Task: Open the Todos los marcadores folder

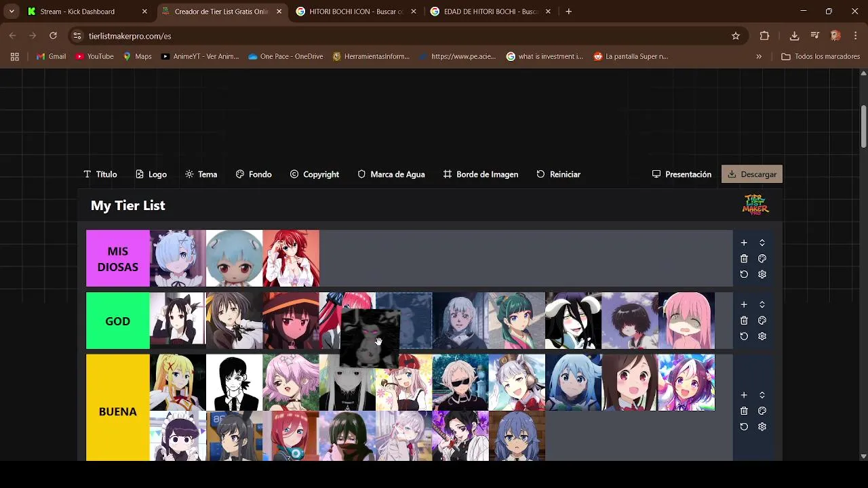Action: pyautogui.click(x=821, y=56)
